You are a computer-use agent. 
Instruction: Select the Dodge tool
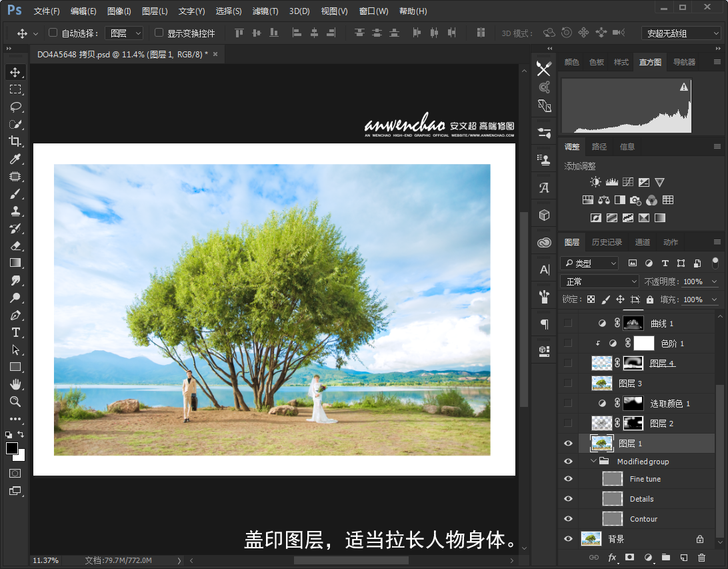coord(15,298)
